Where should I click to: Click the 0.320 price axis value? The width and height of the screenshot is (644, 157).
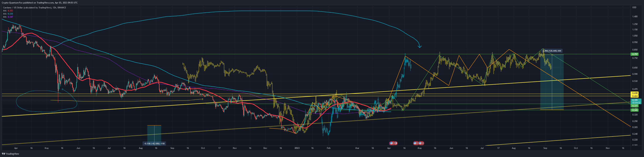635,115
